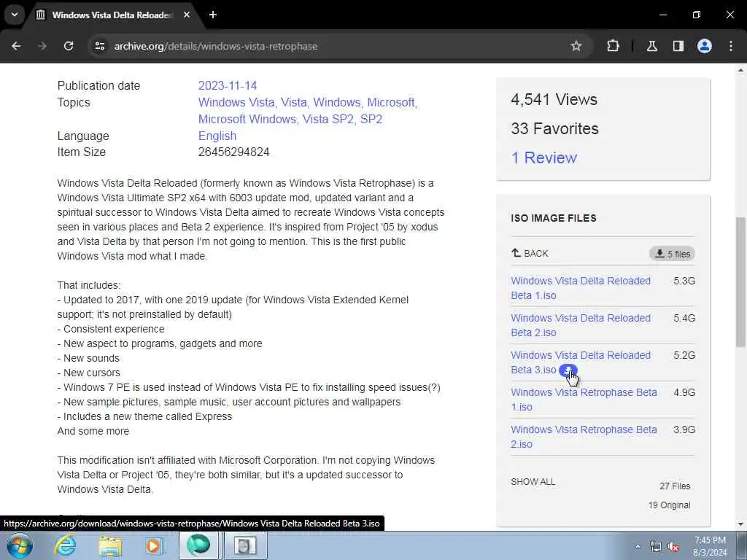Show hidden system tray icons arrow

(638, 546)
